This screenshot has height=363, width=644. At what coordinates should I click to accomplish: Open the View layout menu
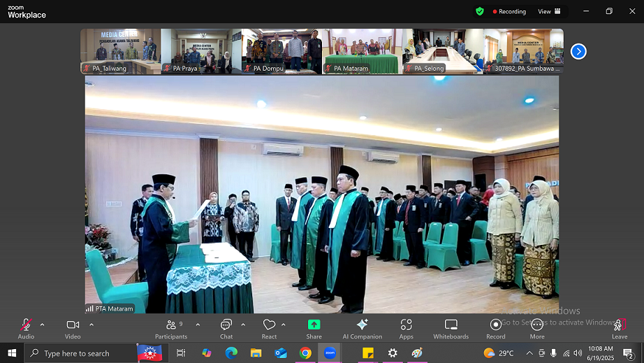(x=549, y=11)
